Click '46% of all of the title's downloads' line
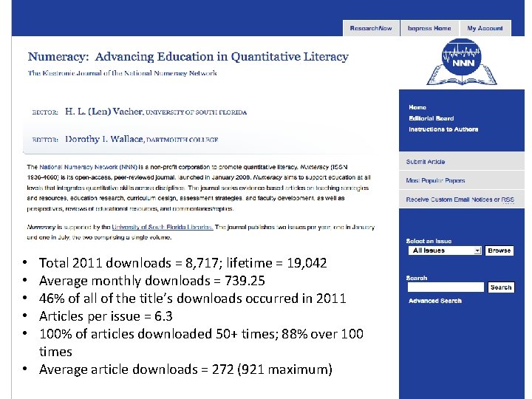The height and width of the screenshot is (399, 532). click(193, 299)
